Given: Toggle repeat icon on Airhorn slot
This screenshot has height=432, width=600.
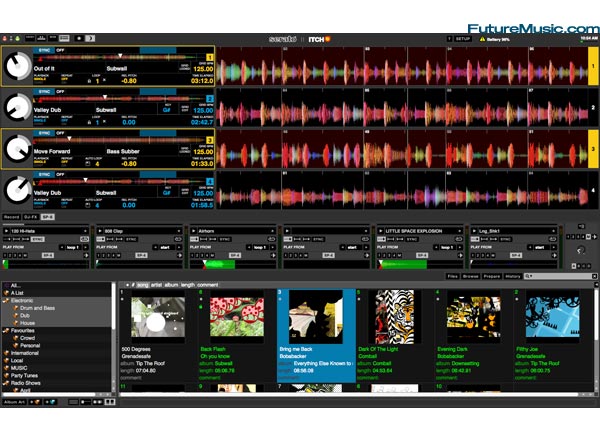Looking at the screenshot, I should (271, 239).
